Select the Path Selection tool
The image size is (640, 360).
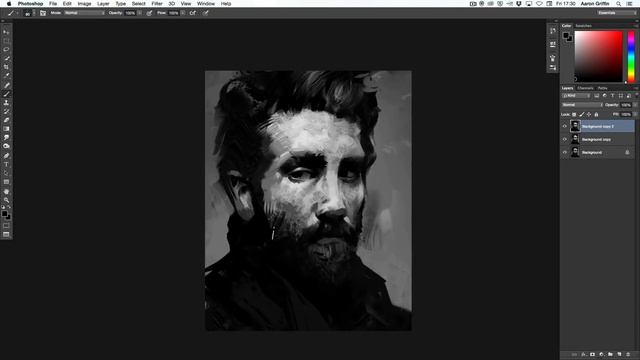click(6, 173)
